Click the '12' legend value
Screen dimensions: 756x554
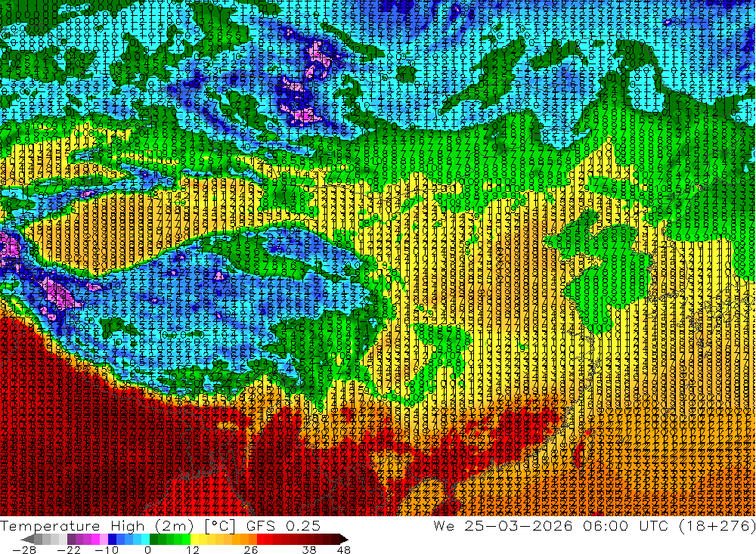tap(192, 549)
